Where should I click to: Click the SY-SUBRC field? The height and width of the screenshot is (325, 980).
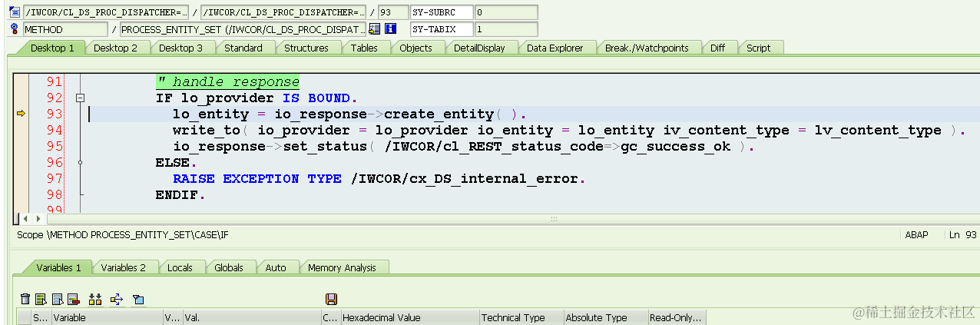[x=442, y=12]
